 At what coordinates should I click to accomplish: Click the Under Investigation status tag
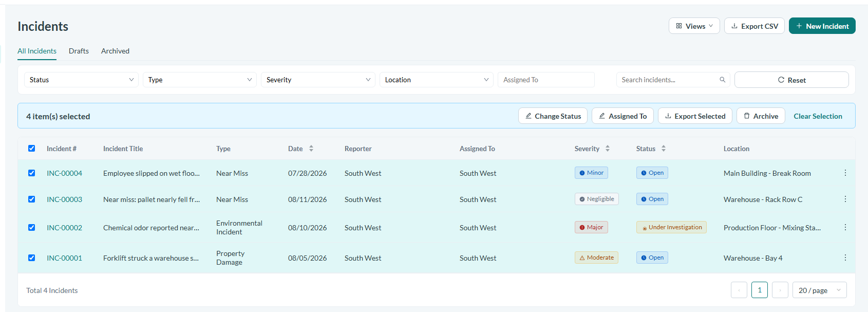tap(671, 227)
